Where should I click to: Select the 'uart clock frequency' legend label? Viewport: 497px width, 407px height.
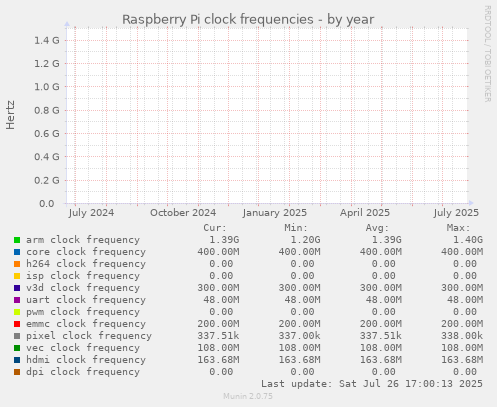tap(86, 300)
